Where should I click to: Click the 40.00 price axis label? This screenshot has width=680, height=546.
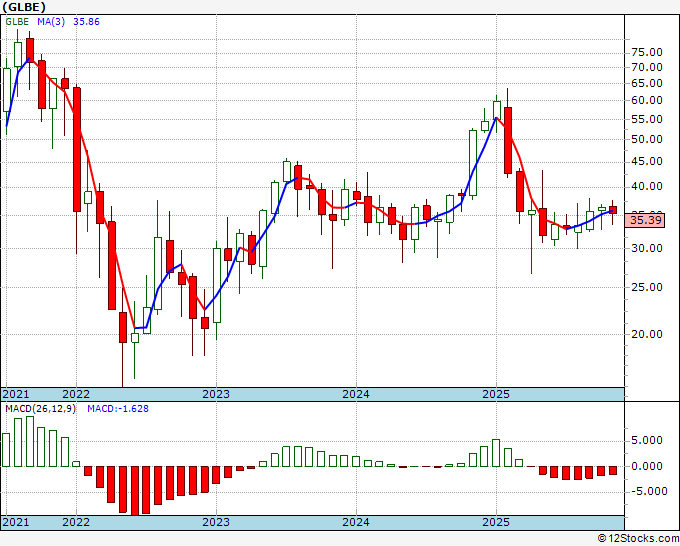[647, 186]
